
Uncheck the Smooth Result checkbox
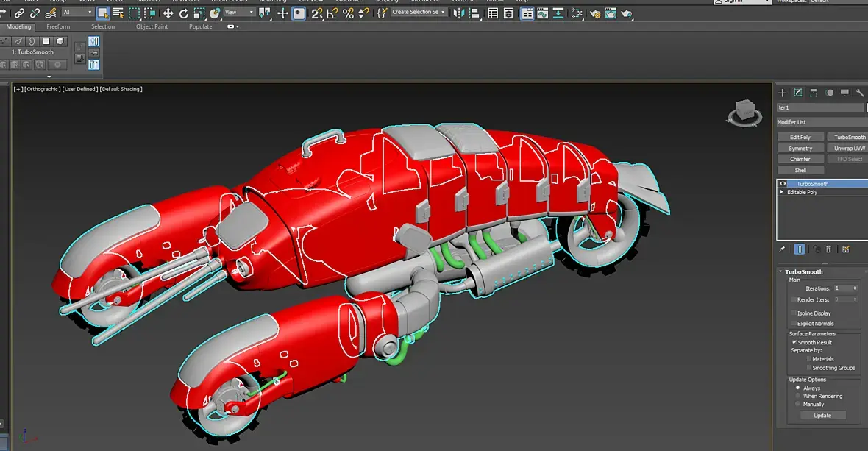coord(794,342)
